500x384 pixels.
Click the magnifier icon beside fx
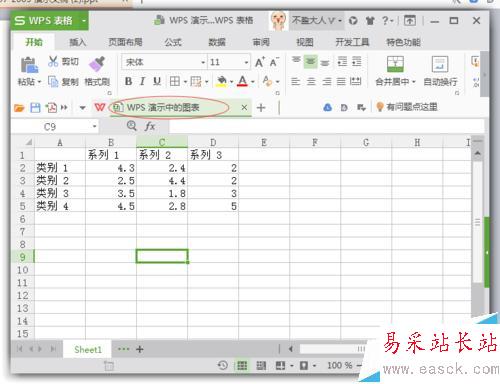(132, 126)
